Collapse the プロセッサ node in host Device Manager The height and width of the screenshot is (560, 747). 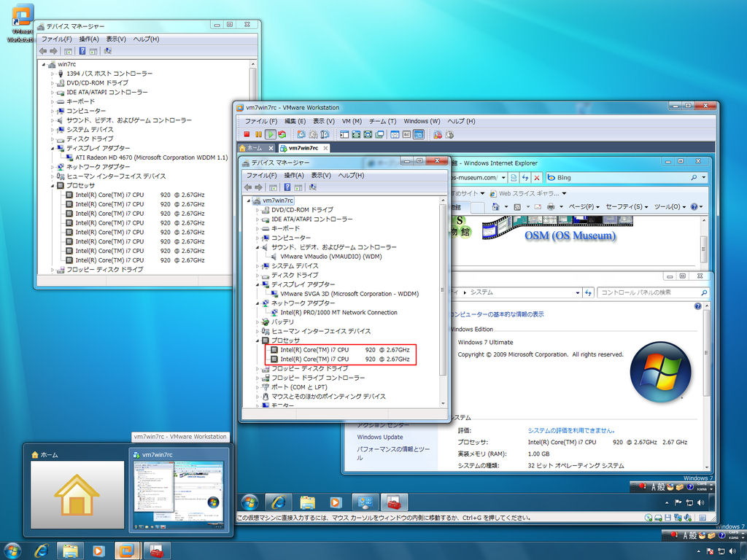pyautogui.click(x=53, y=186)
